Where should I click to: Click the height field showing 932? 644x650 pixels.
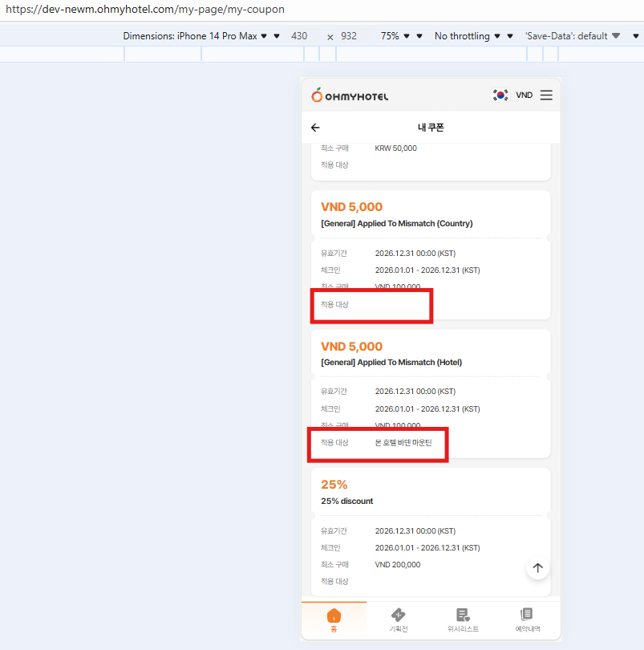pyautogui.click(x=349, y=36)
